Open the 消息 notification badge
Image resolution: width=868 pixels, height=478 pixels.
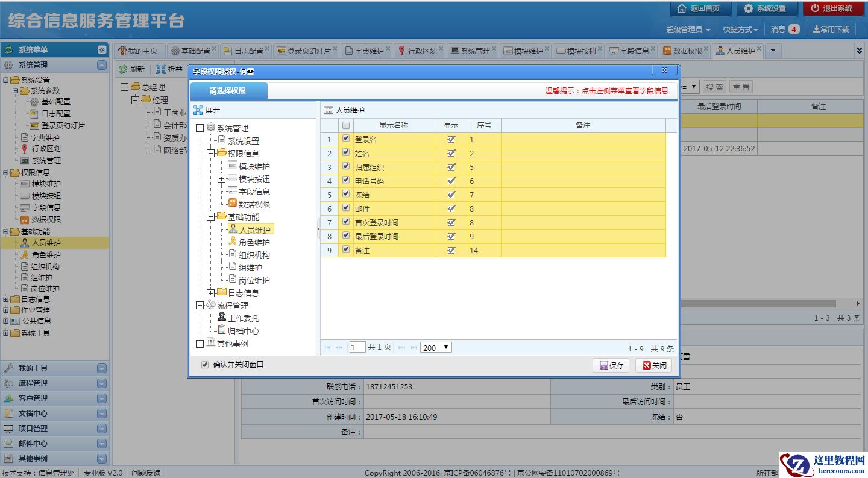pyautogui.click(x=793, y=29)
